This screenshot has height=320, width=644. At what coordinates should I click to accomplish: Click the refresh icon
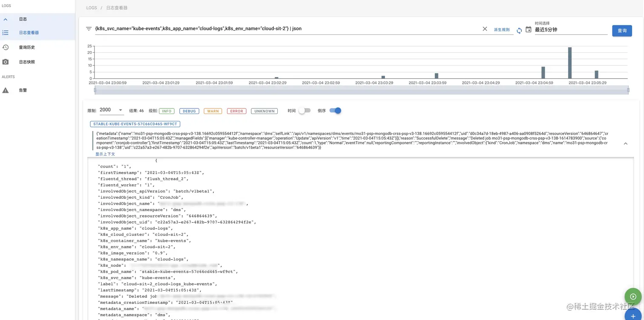tap(519, 31)
